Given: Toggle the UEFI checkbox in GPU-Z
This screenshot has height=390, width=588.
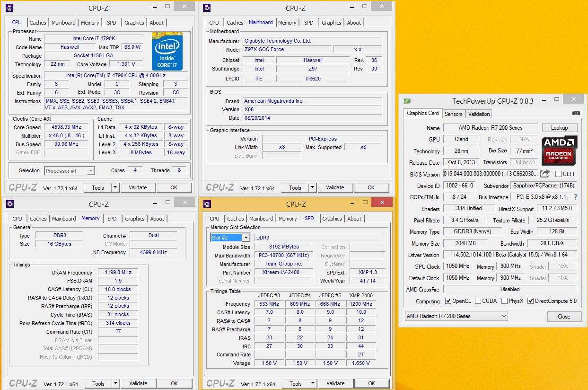Looking at the screenshot, I should pos(559,174).
